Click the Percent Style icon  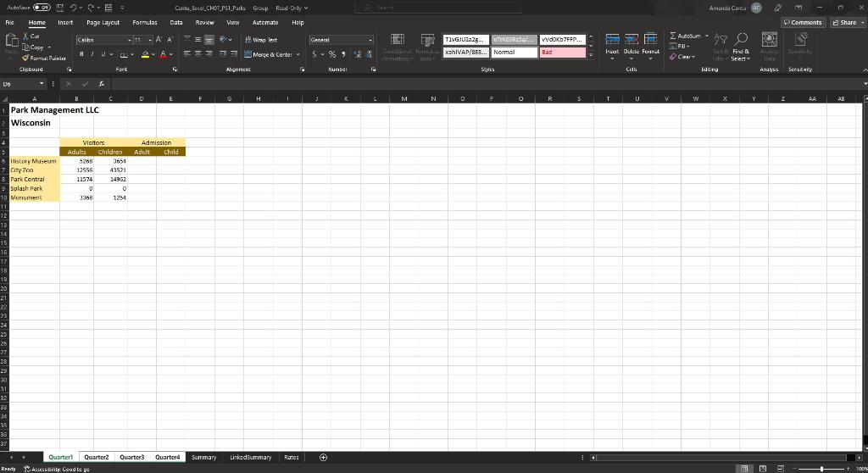[332, 54]
